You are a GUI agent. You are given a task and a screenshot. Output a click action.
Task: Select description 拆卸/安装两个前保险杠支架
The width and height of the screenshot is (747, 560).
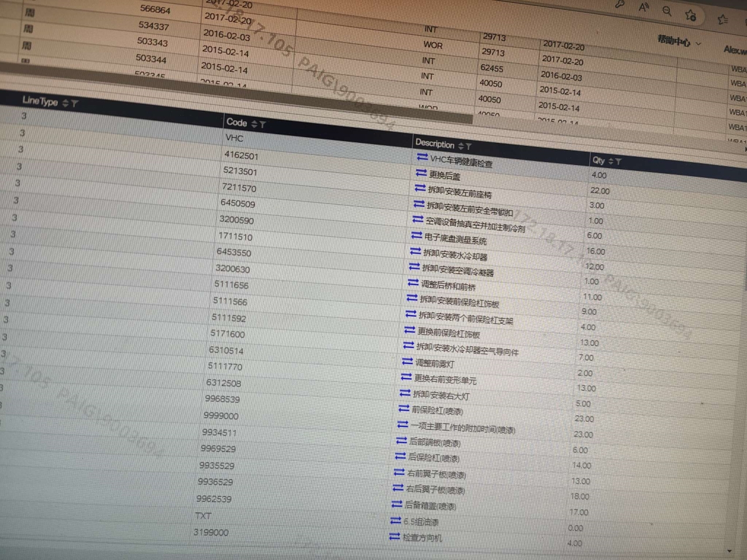click(466, 317)
